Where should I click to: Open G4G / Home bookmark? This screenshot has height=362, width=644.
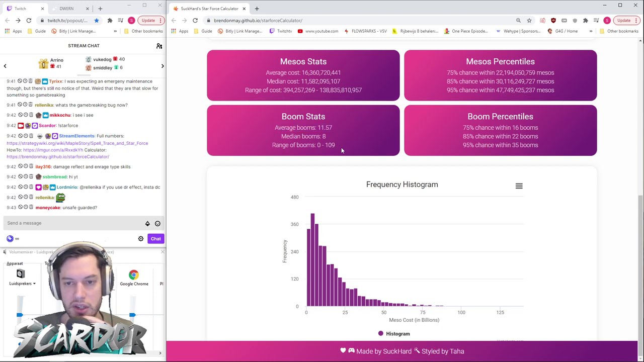562,31
